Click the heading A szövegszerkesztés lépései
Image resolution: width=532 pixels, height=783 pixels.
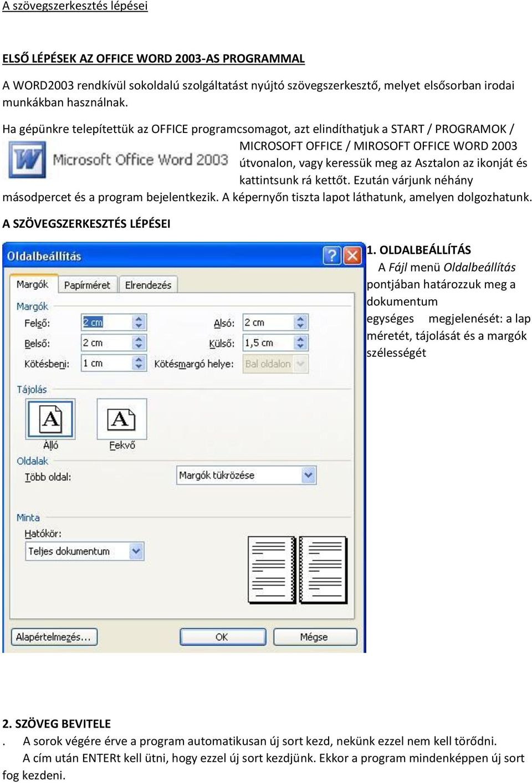point(75,6)
